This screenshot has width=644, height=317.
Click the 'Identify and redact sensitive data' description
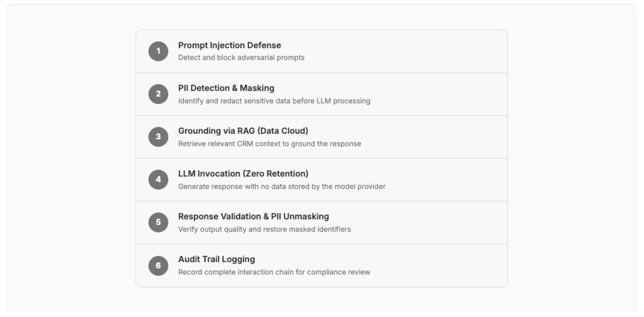tap(274, 101)
